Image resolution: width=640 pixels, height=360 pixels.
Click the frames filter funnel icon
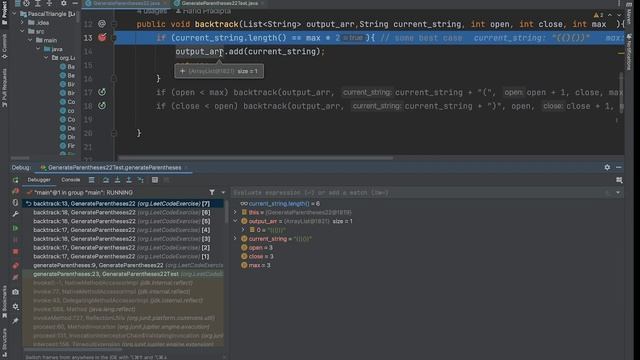(x=212, y=192)
